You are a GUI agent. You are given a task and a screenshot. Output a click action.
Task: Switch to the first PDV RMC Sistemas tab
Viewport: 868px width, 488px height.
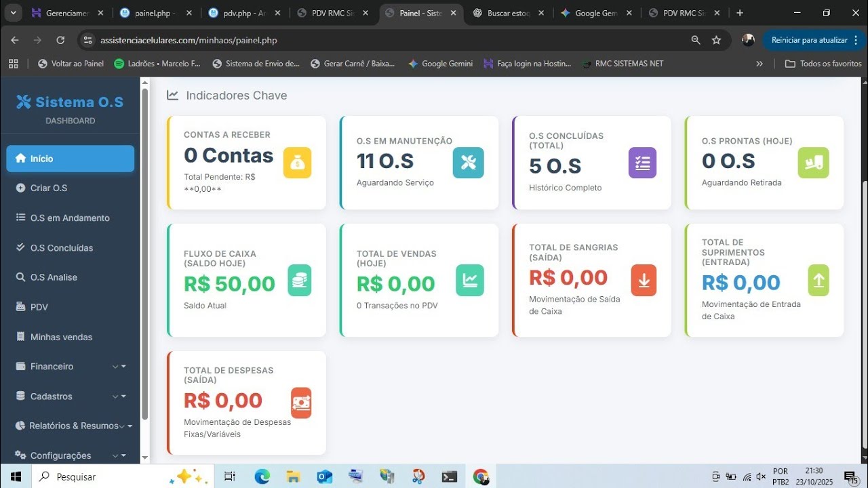[x=333, y=13]
